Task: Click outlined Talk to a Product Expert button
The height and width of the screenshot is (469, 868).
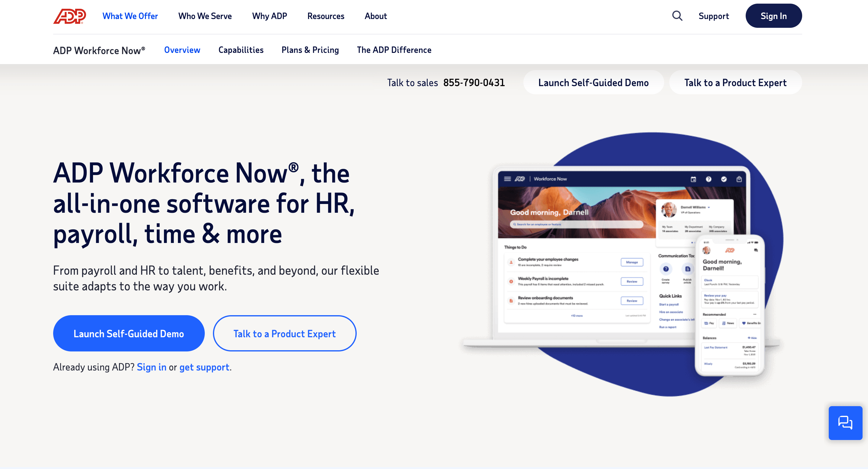Action: coord(285,333)
